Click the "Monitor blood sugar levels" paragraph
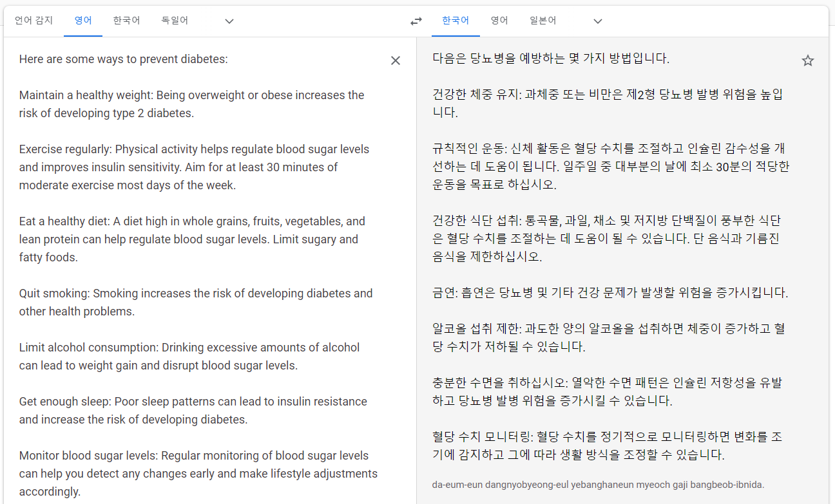The height and width of the screenshot is (504, 835). click(198, 474)
